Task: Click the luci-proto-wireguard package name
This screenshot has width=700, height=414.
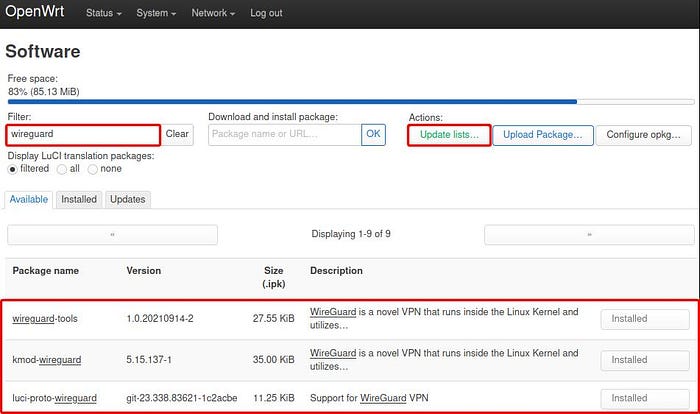Action: (x=54, y=398)
